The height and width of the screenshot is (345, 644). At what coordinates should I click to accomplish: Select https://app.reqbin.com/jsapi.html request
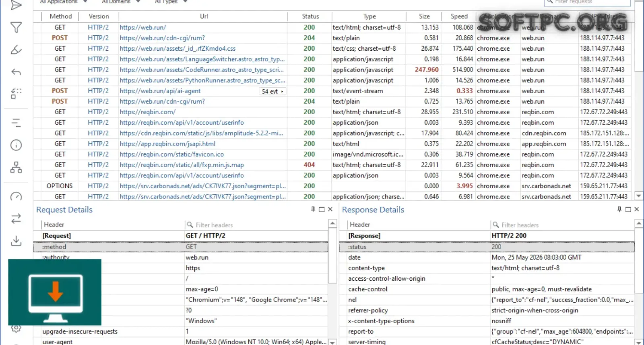click(x=167, y=144)
